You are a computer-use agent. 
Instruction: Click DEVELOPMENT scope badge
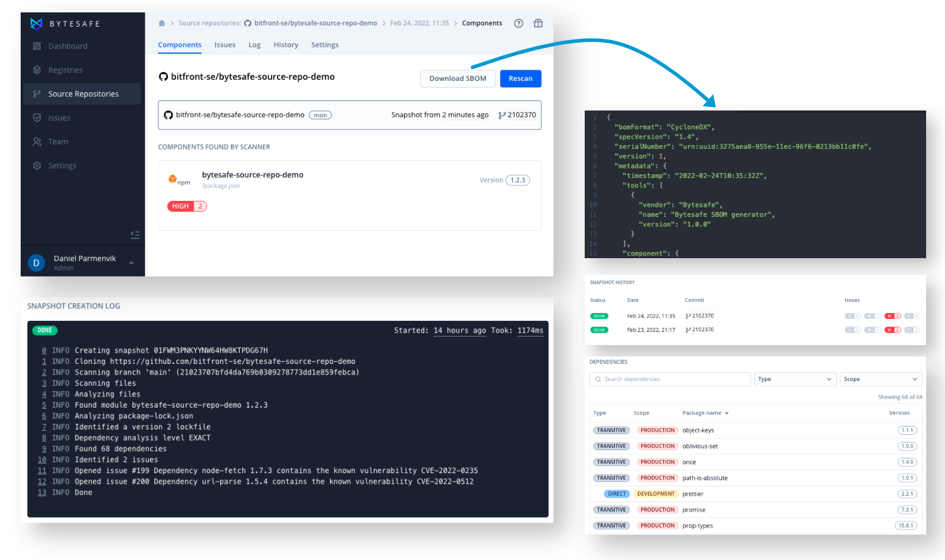point(656,494)
